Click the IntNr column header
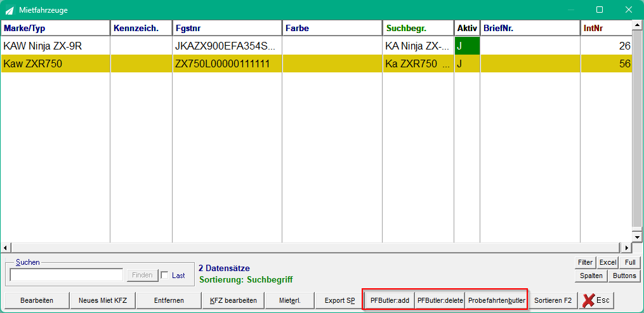Image resolution: width=644 pixels, height=313 pixels. click(606, 29)
